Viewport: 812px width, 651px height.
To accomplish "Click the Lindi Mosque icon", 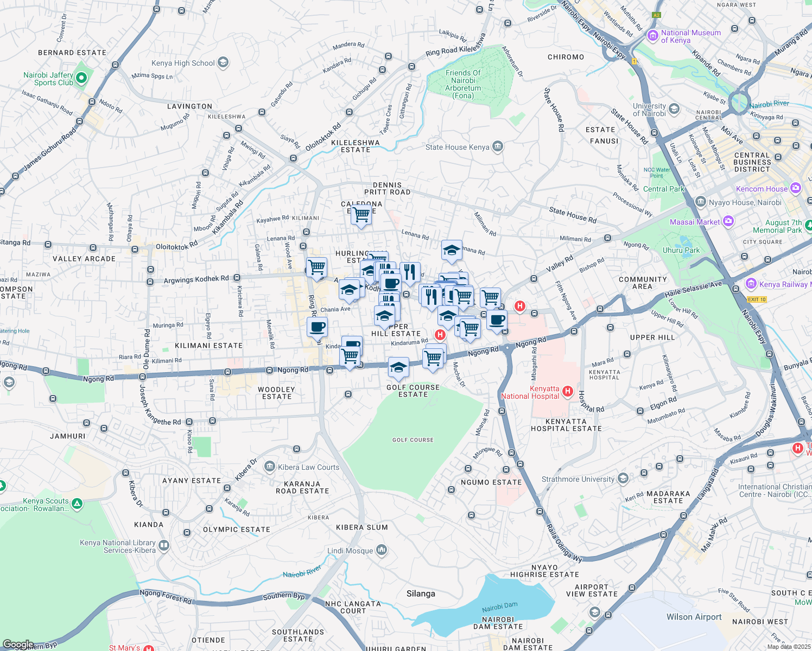I will pyautogui.click(x=382, y=551).
